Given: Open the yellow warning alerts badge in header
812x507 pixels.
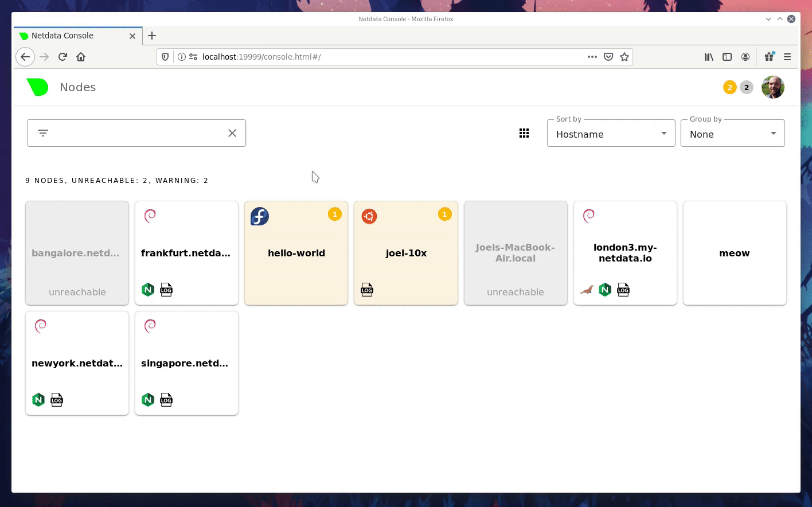Looking at the screenshot, I should coord(729,87).
